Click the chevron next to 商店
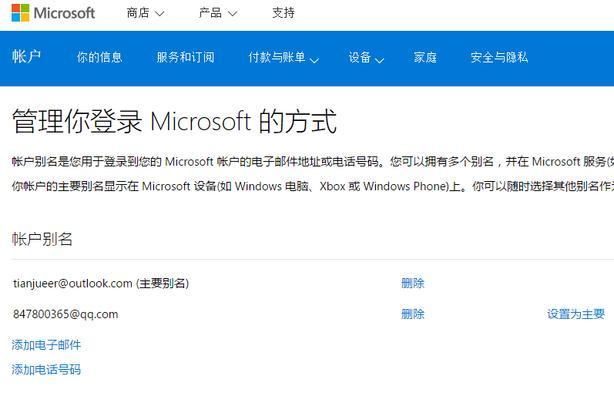 pos(159,14)
